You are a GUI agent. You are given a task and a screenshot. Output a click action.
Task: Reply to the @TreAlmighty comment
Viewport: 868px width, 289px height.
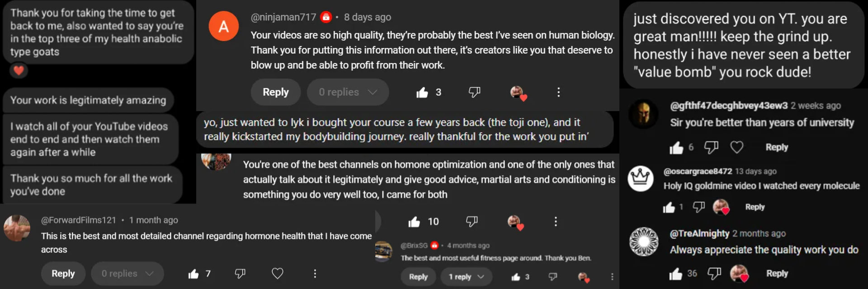(777, 274)
